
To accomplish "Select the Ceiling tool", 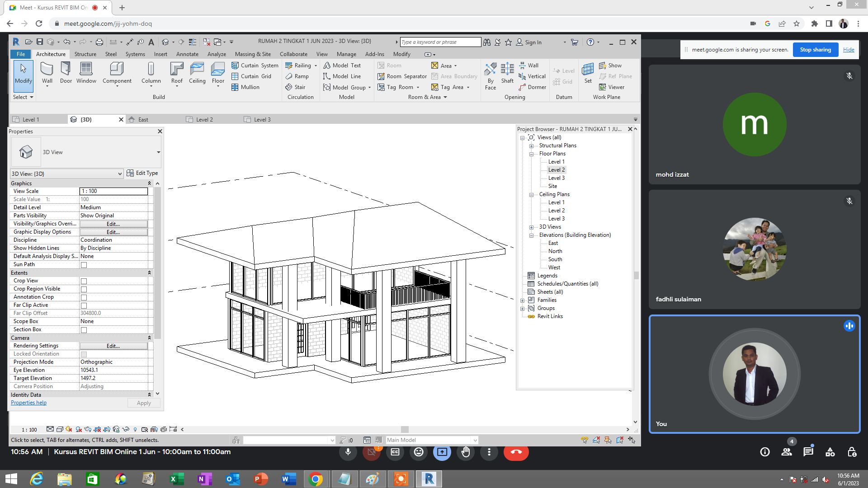I will tap(197, 73).
